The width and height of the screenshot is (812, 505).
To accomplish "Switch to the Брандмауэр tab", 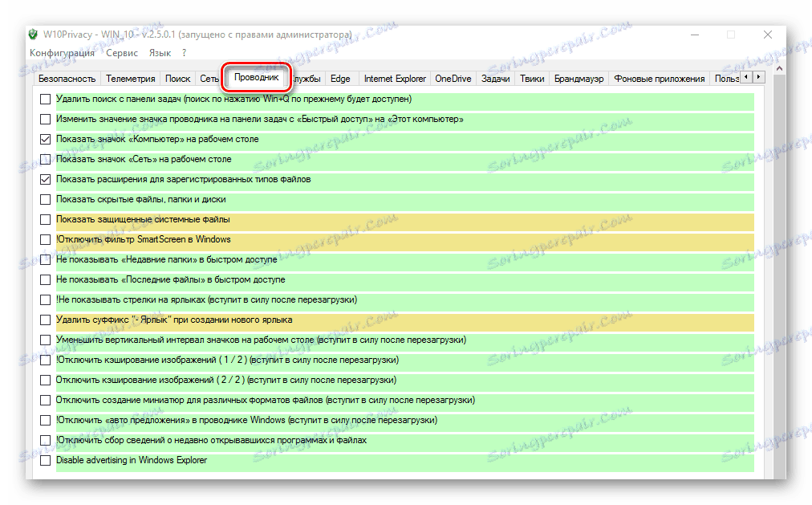I will pos(579,78).
